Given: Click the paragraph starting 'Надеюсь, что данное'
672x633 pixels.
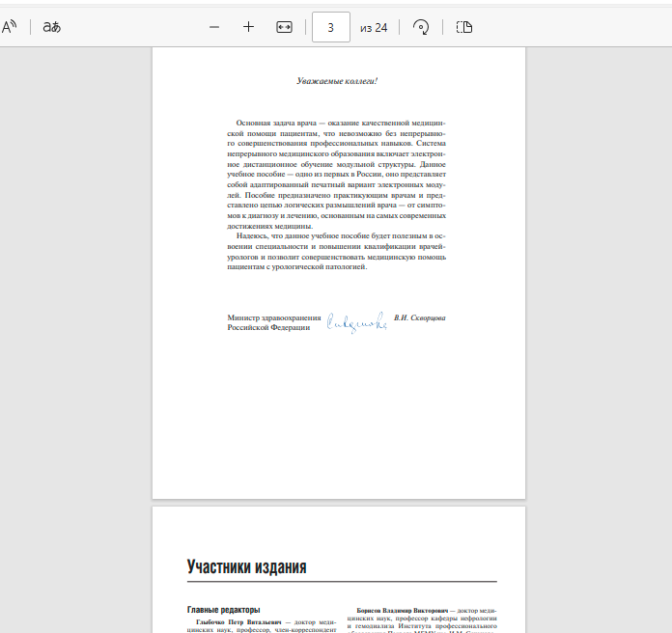Looking at the screenshot, I should tap(336, 252).
